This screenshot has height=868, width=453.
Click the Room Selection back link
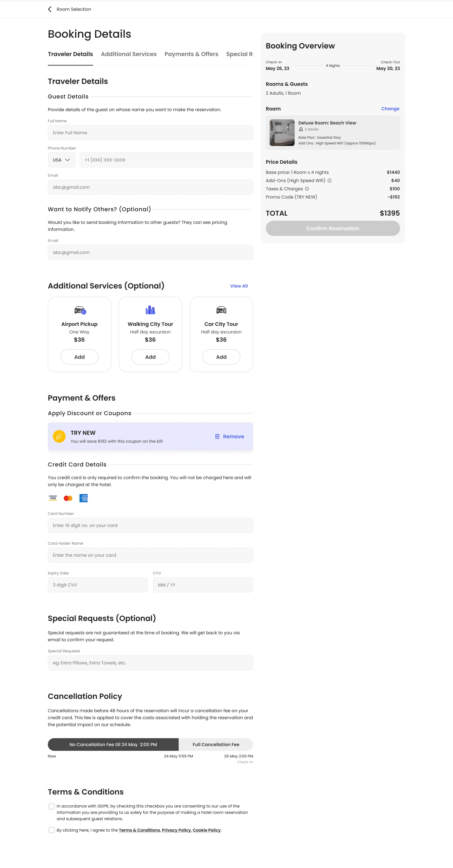point(74,9)
